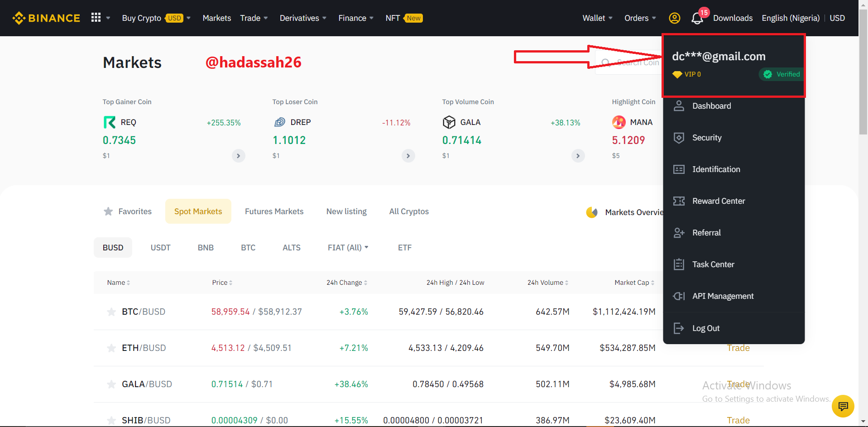Screen dimensions: 868x427
Task: Click the Identification card icon
Action: (x=679, y=169)
